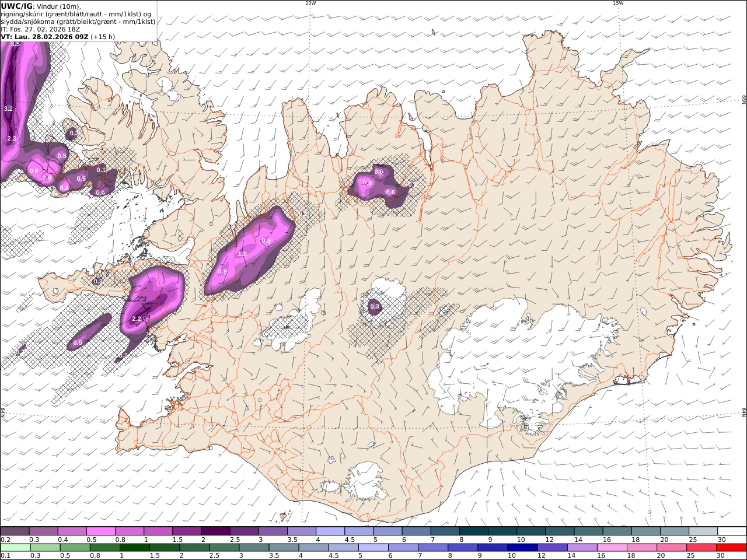747x560 pixels.
Task: Pick the deep blue rain swatch for 10–12 mm
Action: 522,548
